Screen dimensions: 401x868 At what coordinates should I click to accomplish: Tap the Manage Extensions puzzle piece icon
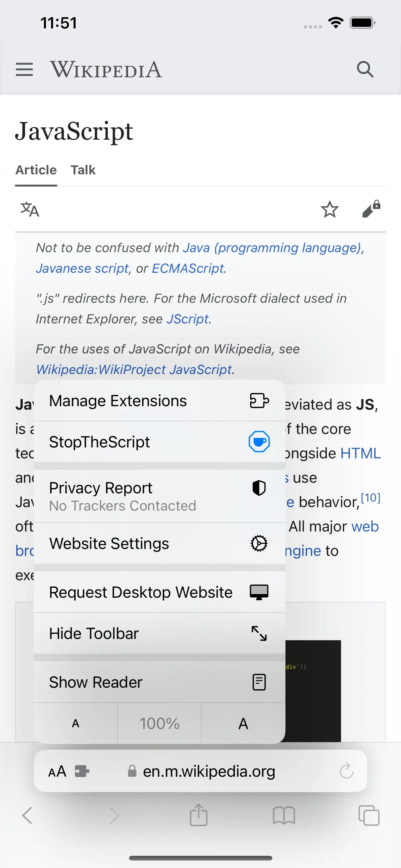pos(259,401)
